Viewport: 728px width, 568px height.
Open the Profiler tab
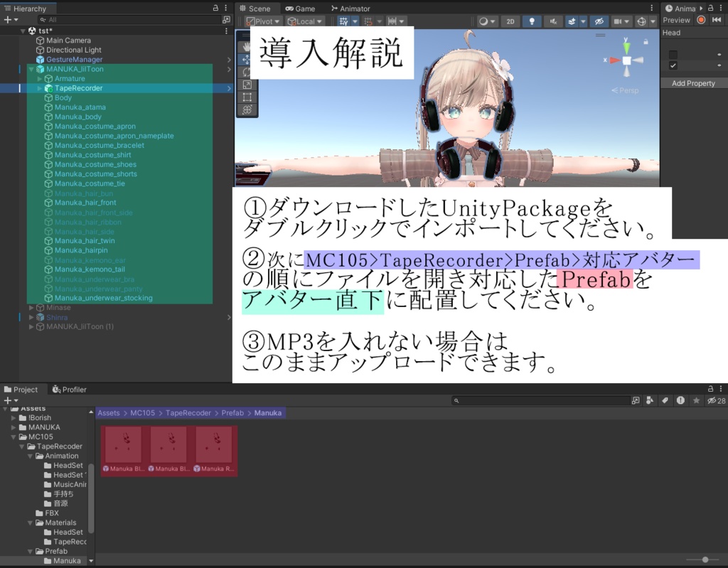(69, 389)
